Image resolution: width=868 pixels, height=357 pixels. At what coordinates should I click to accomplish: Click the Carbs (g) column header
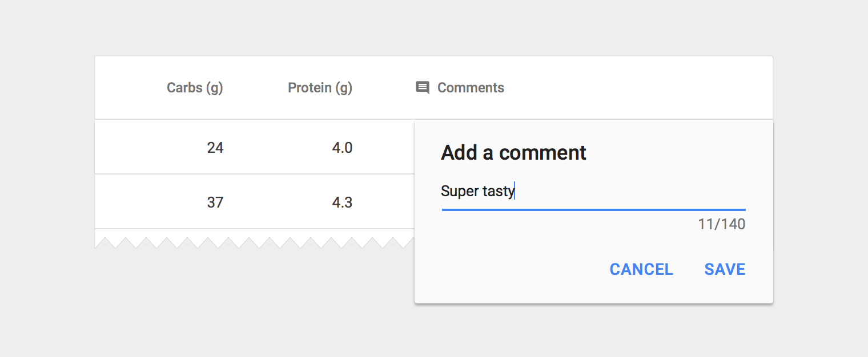[x=195, y=88]
